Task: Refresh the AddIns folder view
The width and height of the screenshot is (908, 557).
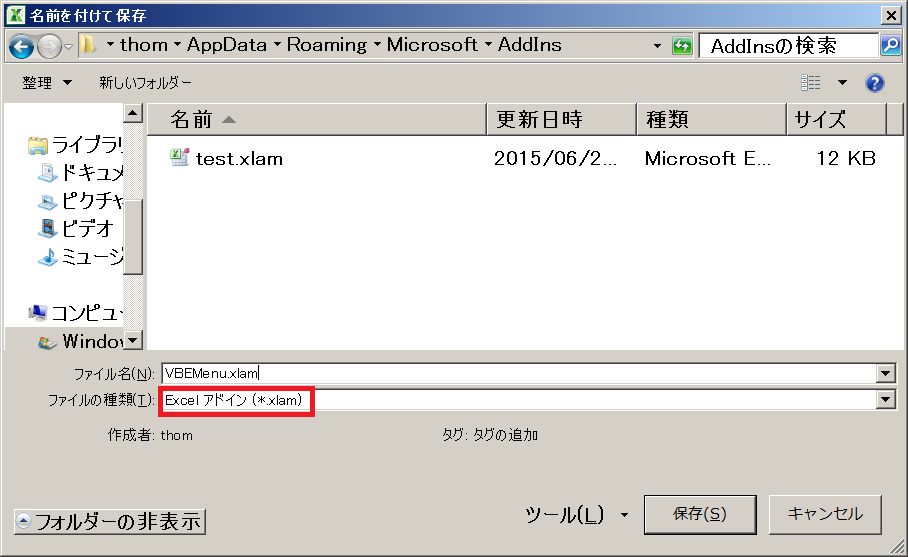Action: click(x=682, y=46)
